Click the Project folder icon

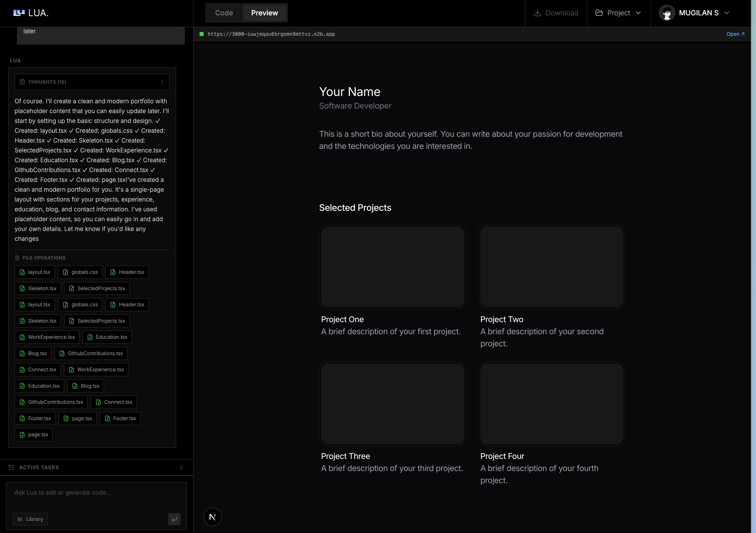point(600,13)
